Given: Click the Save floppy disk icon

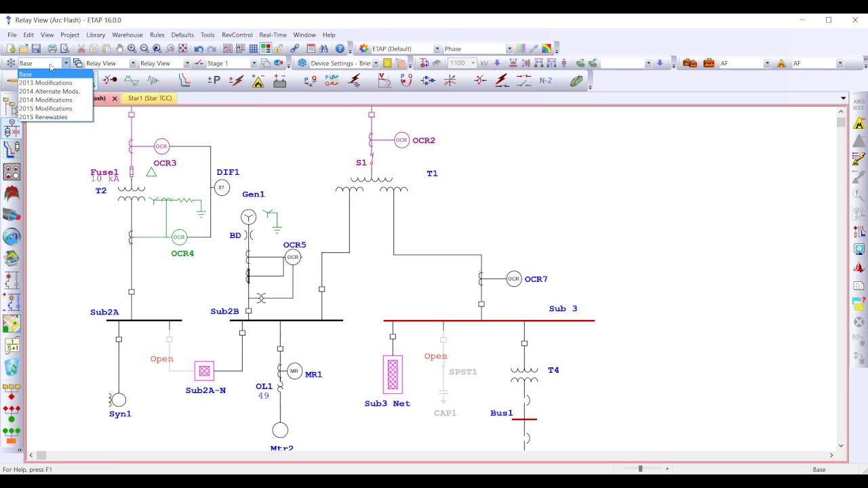Looking at the screenshot, I should tap(37, 49).
